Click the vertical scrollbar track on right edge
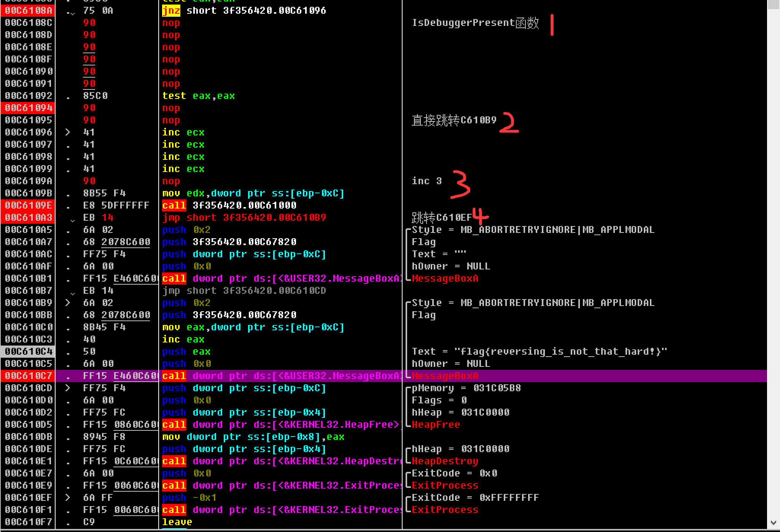This screenshot has height=532, width=780. pyautogui.click(x=773, y=266)
